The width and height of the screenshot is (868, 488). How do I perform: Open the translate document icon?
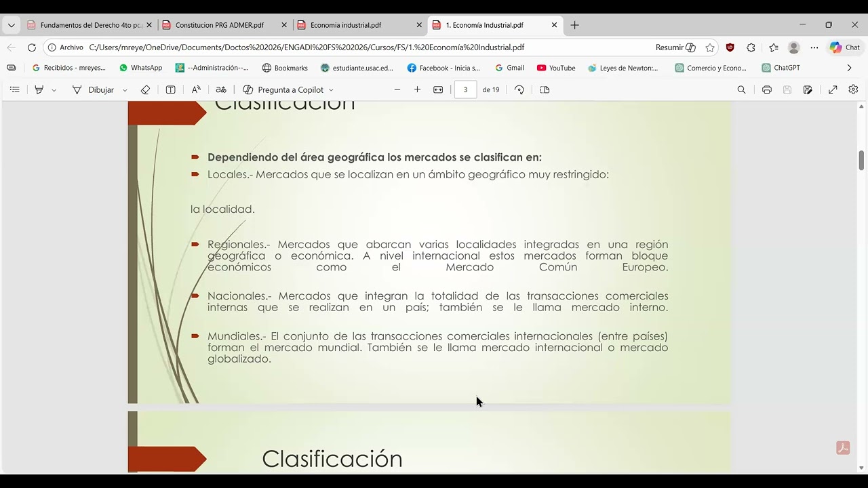(221, 89)
